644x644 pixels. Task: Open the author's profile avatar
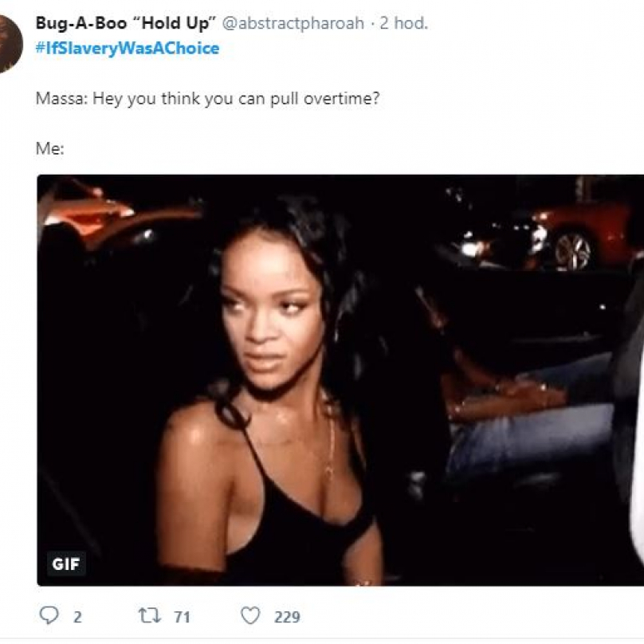[9, 43]
